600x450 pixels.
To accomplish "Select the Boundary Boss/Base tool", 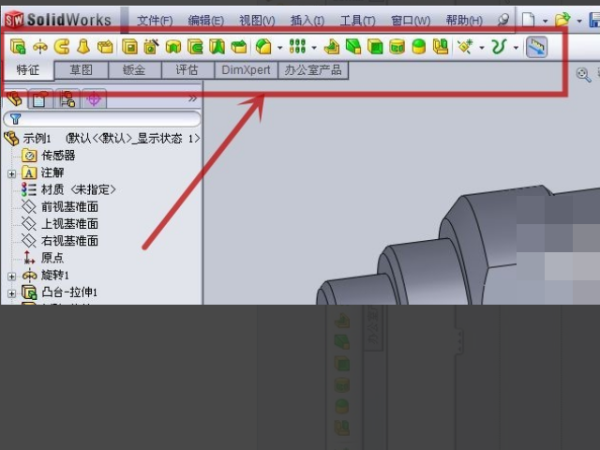I will click(x=105, y=47).
